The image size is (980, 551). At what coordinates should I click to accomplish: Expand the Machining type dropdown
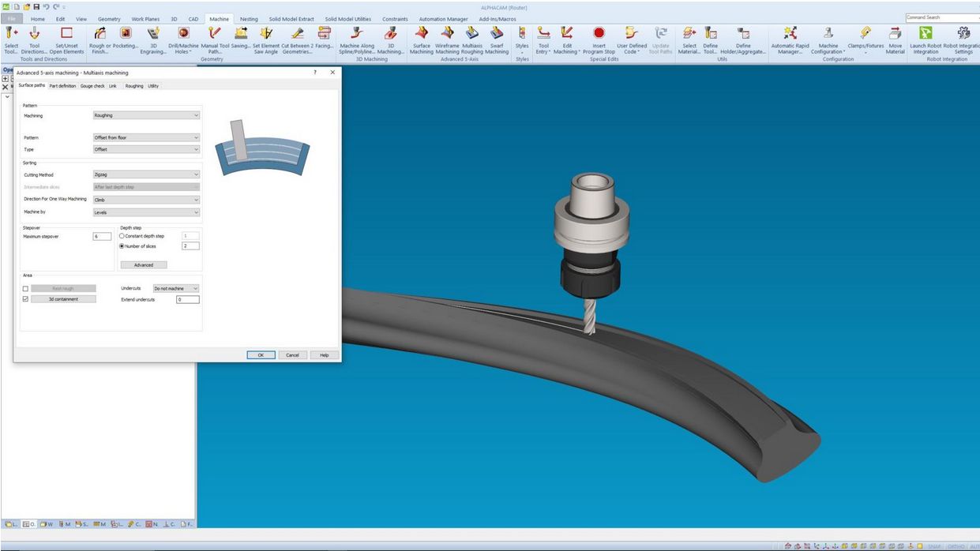pyautogui.click(x=146, y=115)
